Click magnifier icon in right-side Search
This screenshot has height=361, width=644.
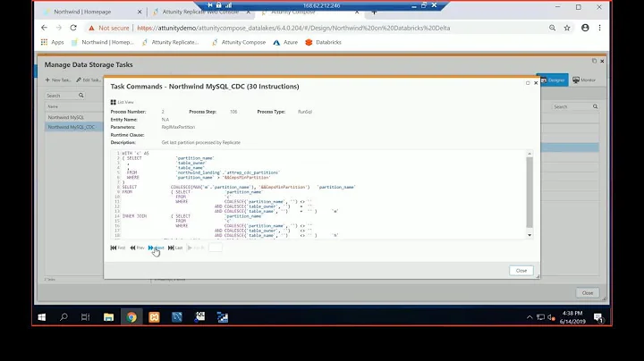pyautogui.click(x=595, y=106)
